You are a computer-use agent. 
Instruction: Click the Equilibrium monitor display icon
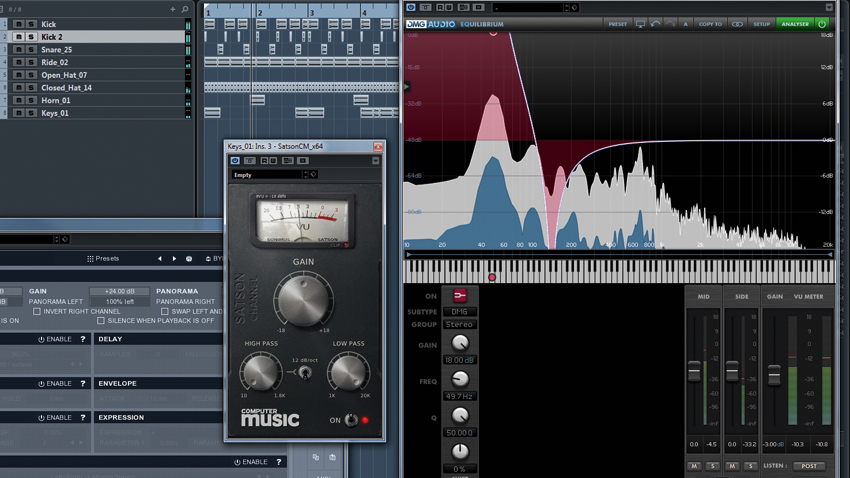pos(640,24)
